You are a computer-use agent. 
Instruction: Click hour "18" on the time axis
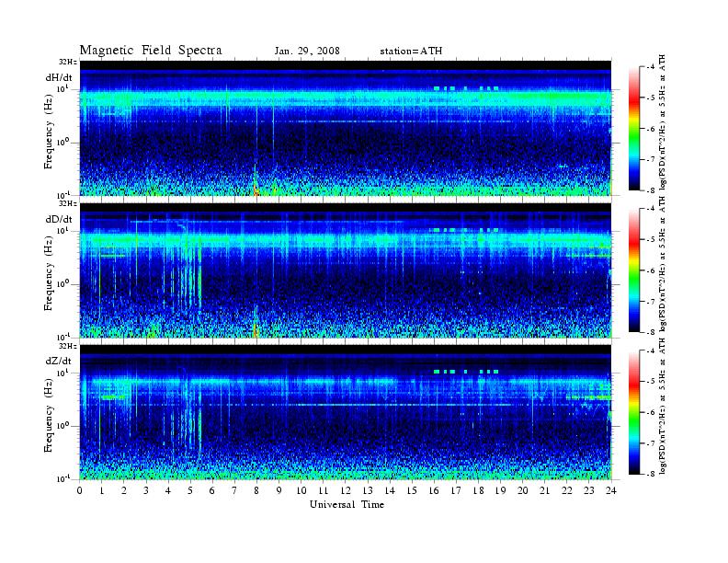tap(478, 491)
